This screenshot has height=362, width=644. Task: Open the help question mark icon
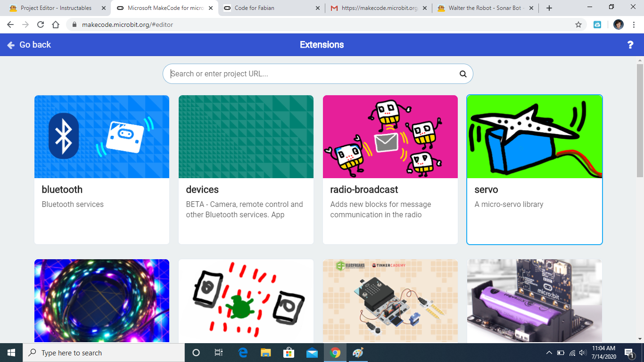pos(630,45)
